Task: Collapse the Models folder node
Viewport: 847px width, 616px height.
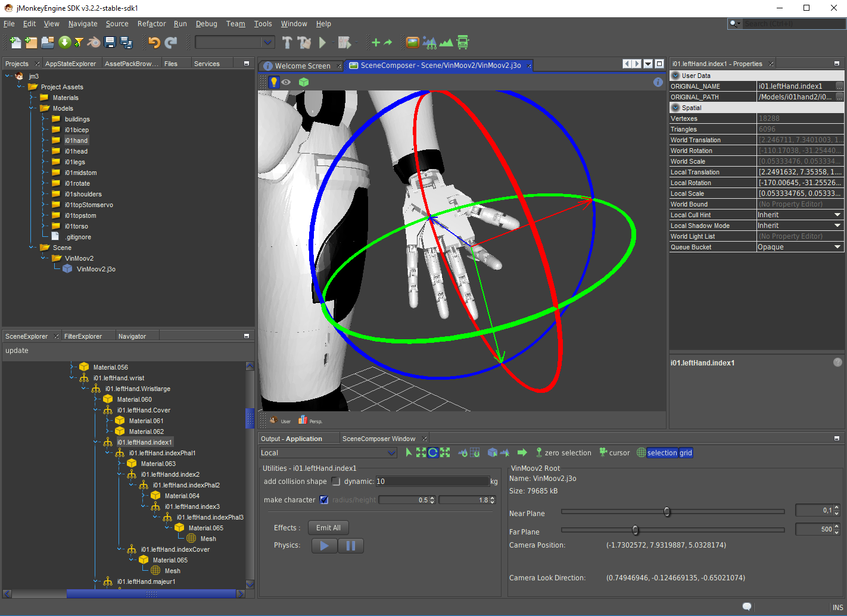Action: click(32, 108)
